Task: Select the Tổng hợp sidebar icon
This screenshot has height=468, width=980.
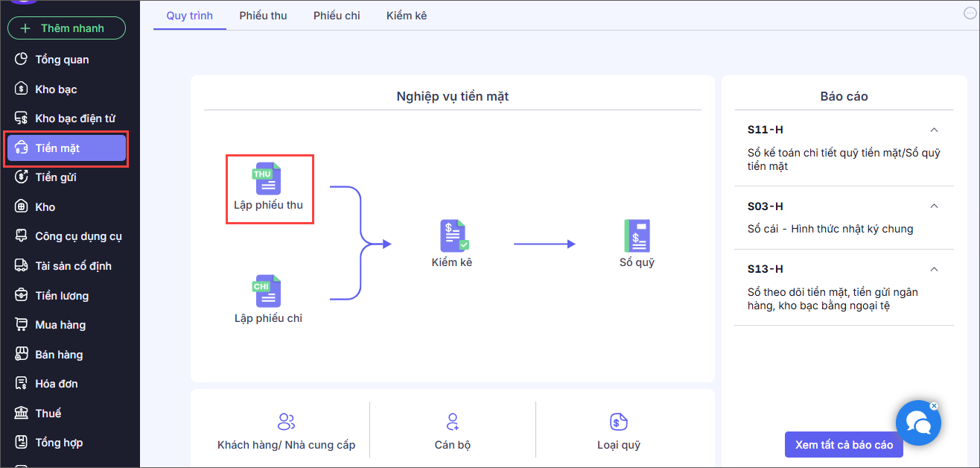Action: [22, 443]
